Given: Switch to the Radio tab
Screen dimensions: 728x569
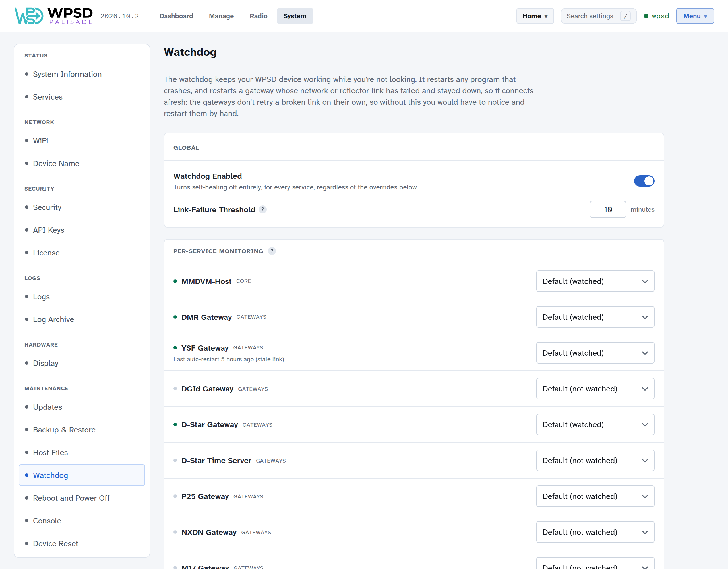Looking at the screenshot, I should click(x=258, y=16).
